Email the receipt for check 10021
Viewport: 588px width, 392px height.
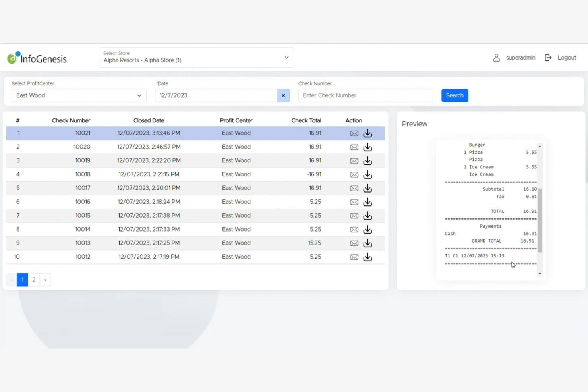click(x=354, y=133)
